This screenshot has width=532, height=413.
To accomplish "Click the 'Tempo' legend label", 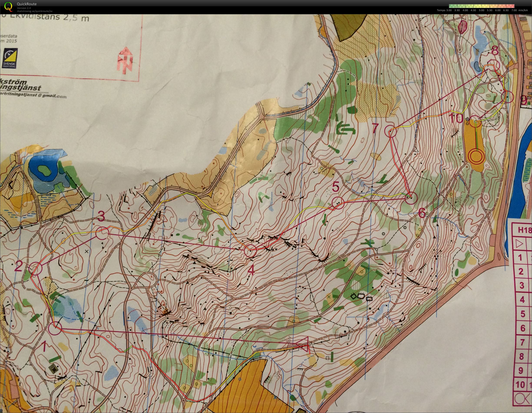I will click(441, 10).
